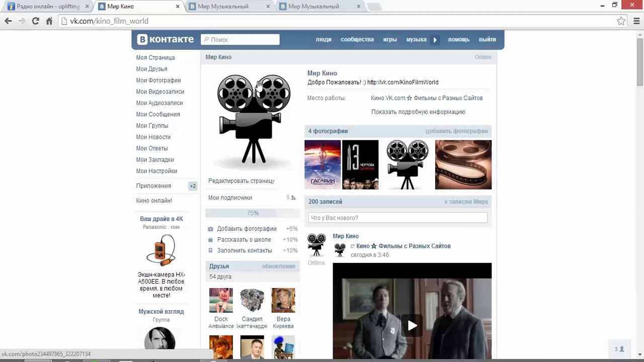Image resolution: width=644 pixels, height=362 pixels.
Task: Open the Гагарин photo thumbnail
Action: coord(323,165)
